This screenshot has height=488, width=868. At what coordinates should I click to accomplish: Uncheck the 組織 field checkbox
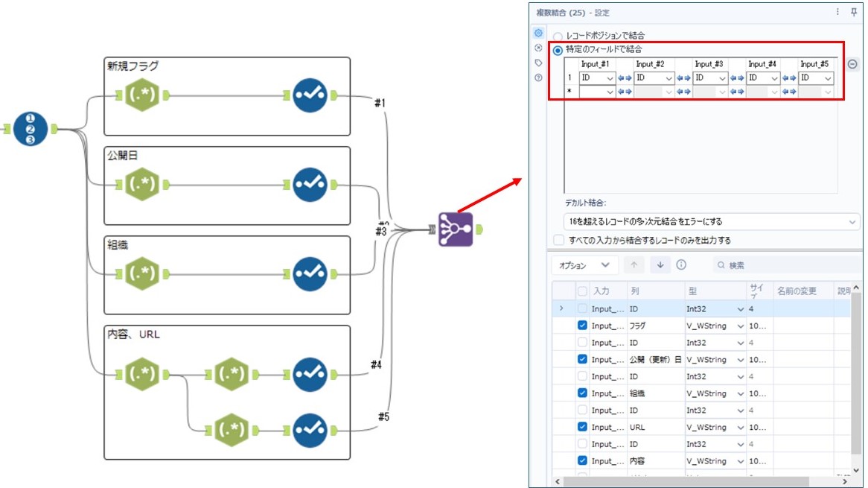pos(582,393)
